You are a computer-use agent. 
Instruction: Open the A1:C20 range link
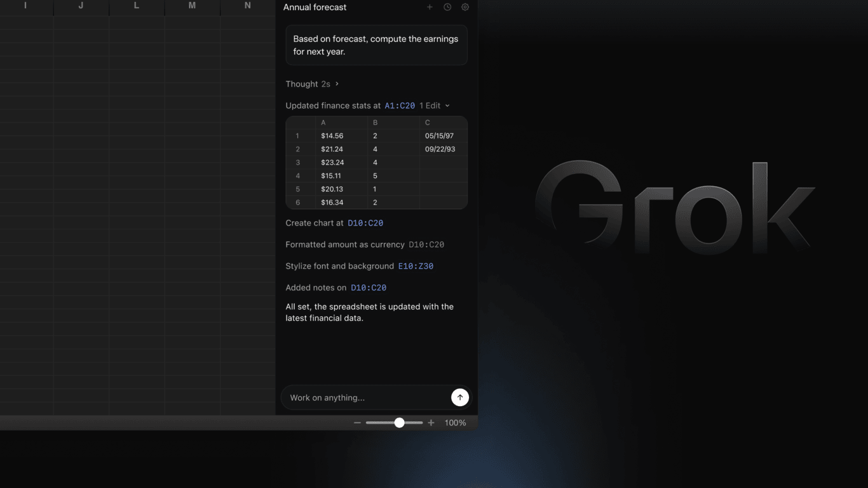click(x=400, y=106)
